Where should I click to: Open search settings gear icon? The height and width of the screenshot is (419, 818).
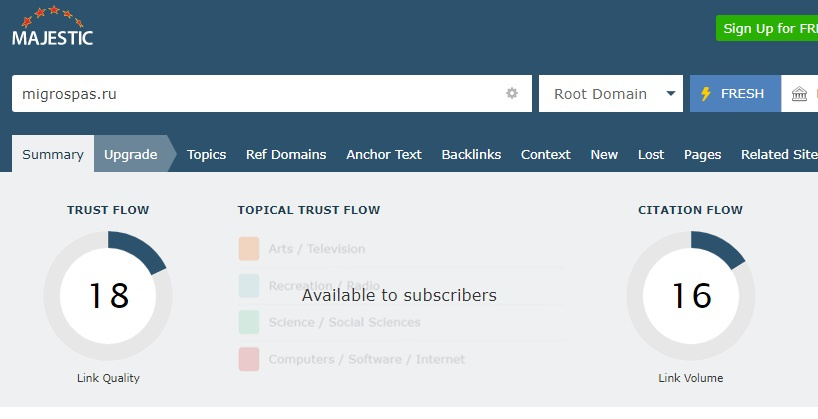point(512,94)
